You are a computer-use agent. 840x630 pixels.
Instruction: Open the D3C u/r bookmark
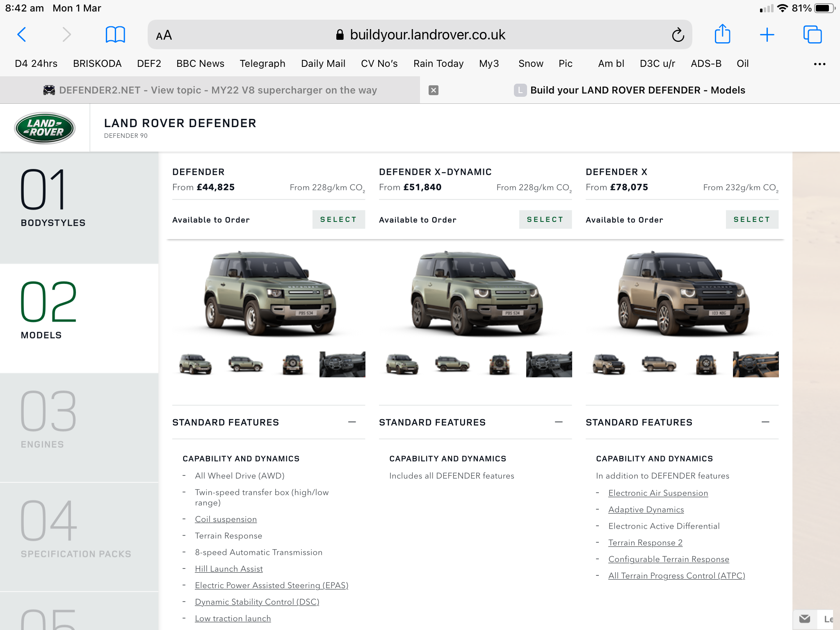pos(657,64)
